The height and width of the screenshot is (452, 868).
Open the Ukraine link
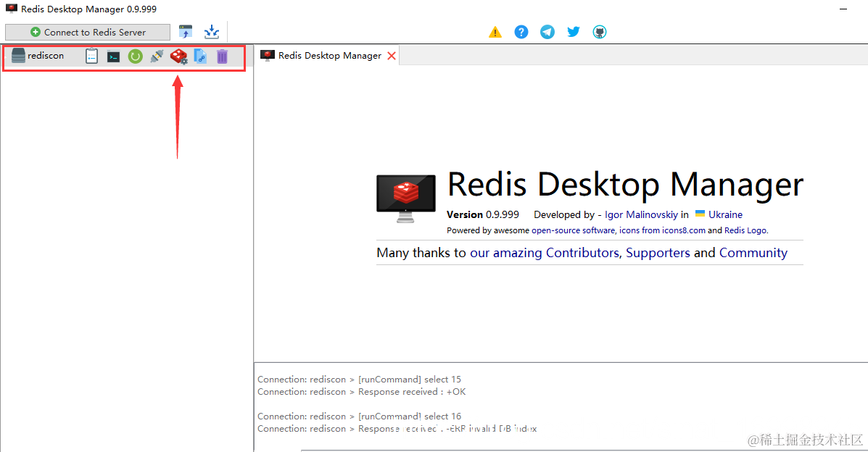[725, 214]
